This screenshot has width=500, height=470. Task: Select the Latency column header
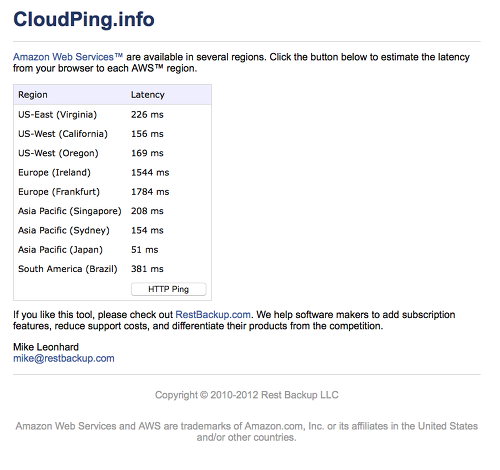[x=148, y=95]
